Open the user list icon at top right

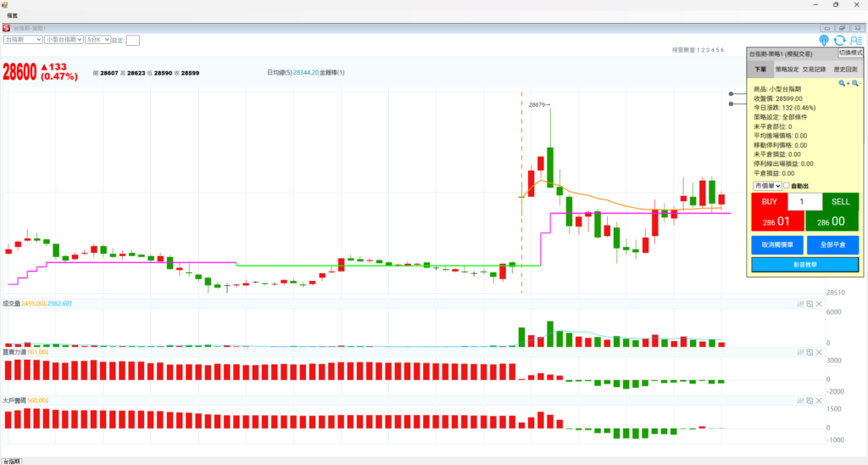pyautogui.click(x=854, y=40)
